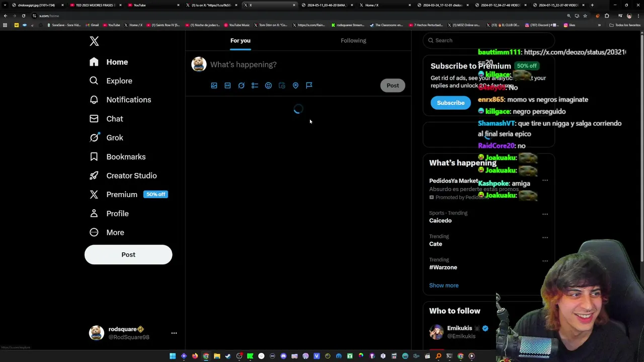The height and width of the screenshot is (362, 644).
Task: Open more options for PedidosYa promoted trend
Action: pyautogui.click(x=545, y=180)
